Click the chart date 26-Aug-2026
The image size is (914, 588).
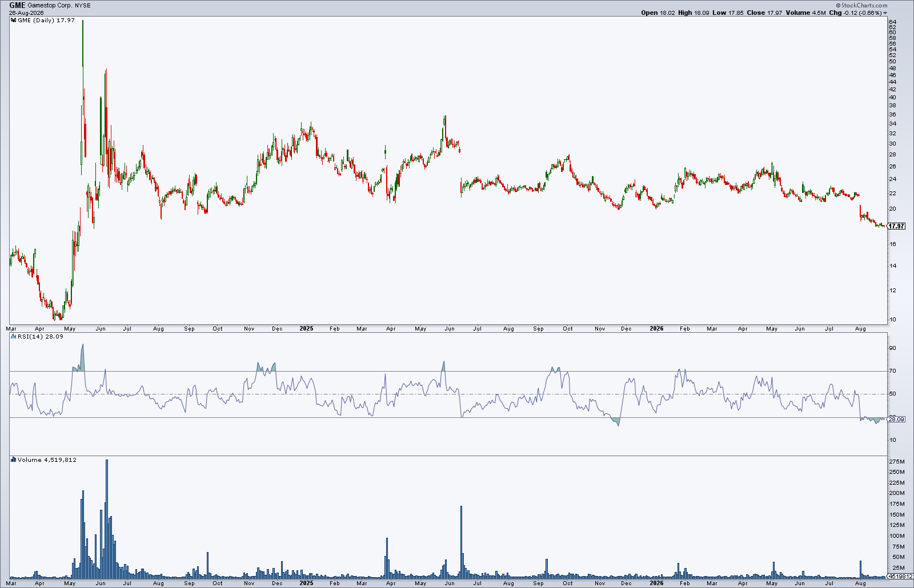26,13
